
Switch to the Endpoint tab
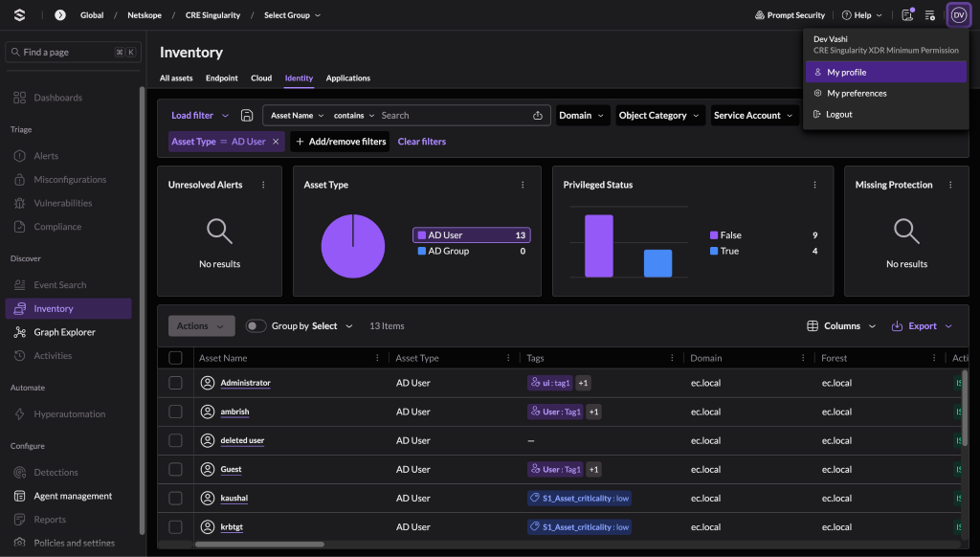point(222,78)
